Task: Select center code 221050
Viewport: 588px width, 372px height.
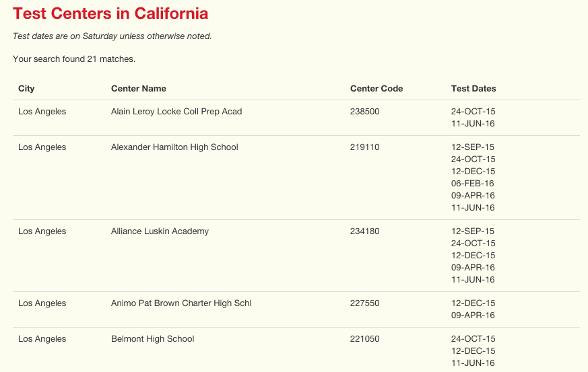Action: 364,338
